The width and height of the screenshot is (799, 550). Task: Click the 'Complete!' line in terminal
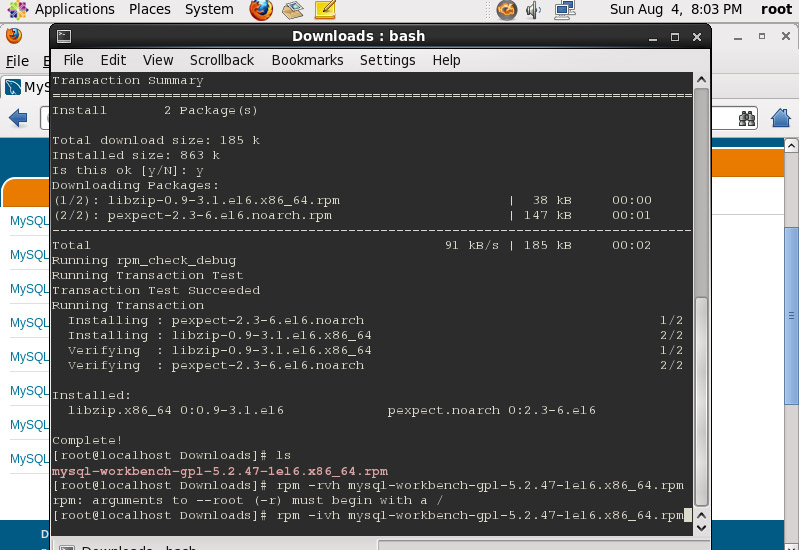pos(87,440)
